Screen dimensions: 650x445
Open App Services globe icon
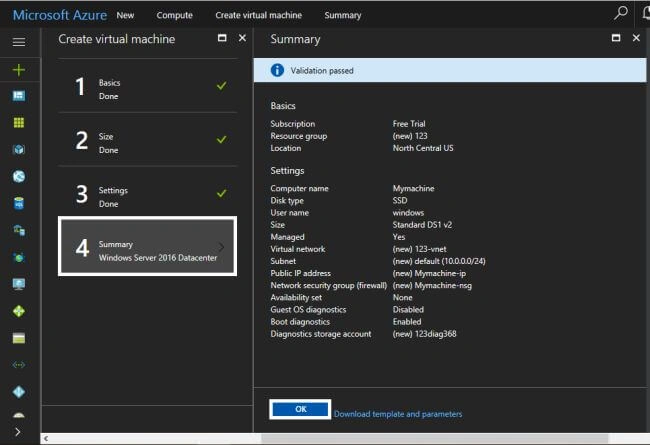pyautogui.click(x=19, y=176)
